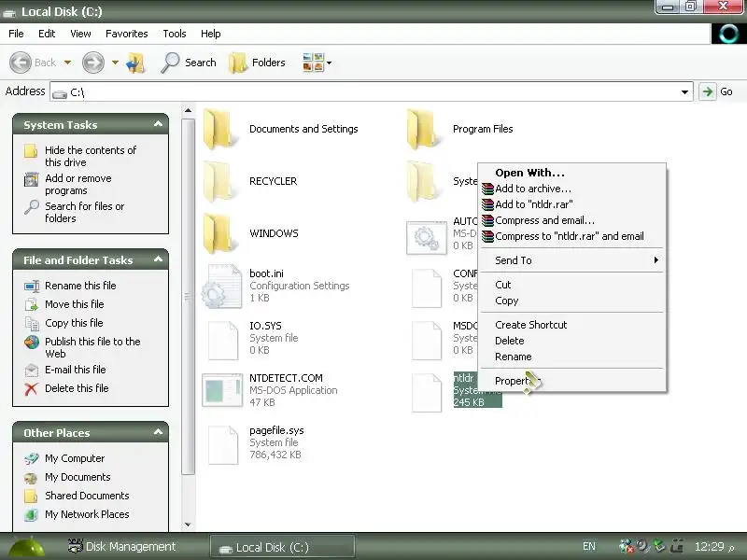
Task: Click the task pane scroll up arrow
Action: 189,110
